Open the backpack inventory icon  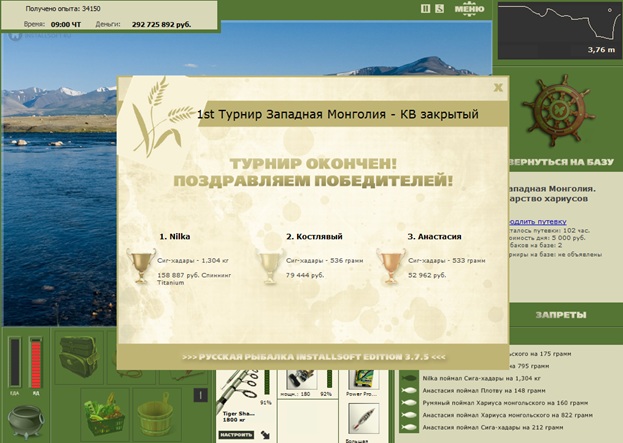(x=79, y=357)
